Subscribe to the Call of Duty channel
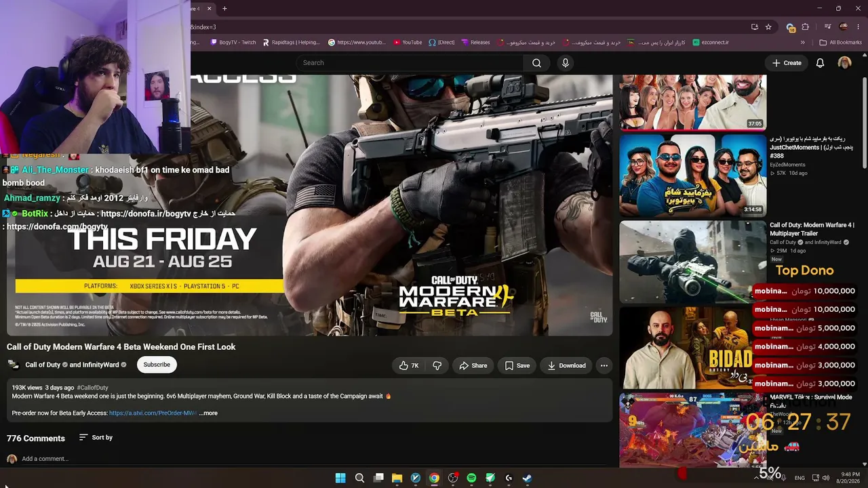Image resolution: width=868 pixels, height=488 pixels. tap(157, 365)
